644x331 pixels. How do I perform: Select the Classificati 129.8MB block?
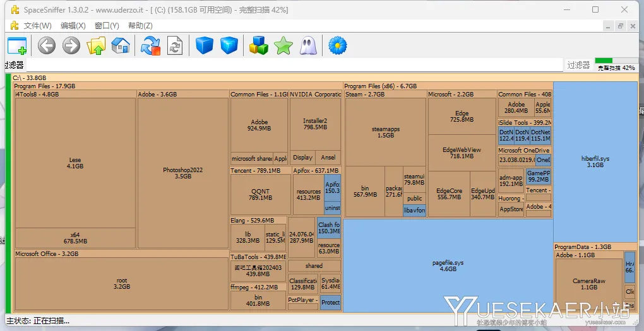point(302,284)
